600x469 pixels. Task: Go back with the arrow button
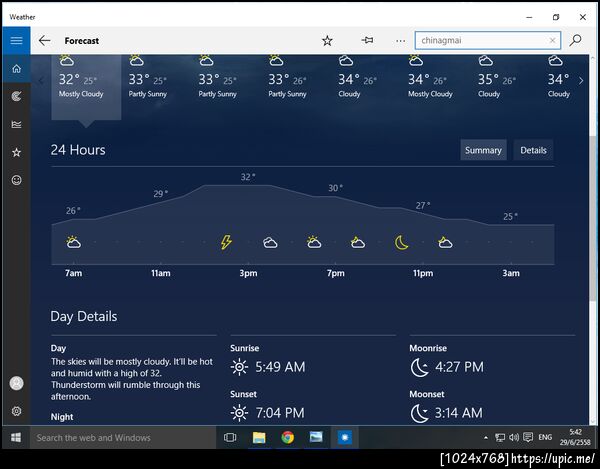(44, 41)
